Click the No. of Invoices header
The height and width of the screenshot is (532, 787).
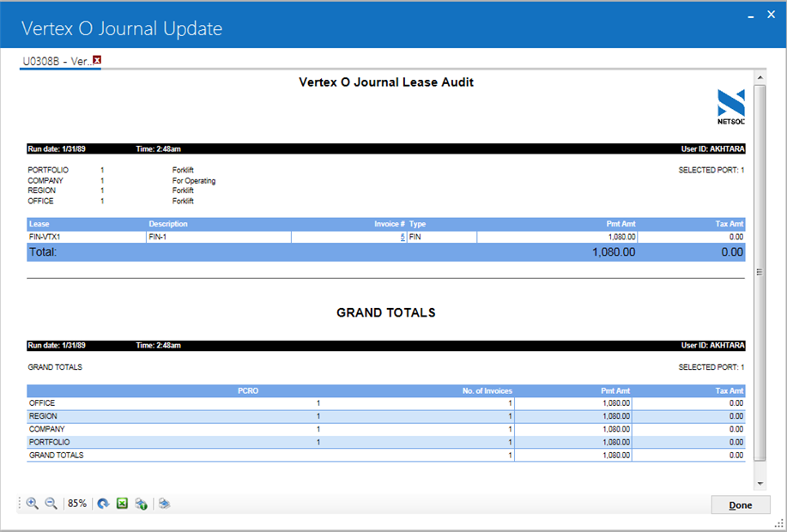pos(487,390)
